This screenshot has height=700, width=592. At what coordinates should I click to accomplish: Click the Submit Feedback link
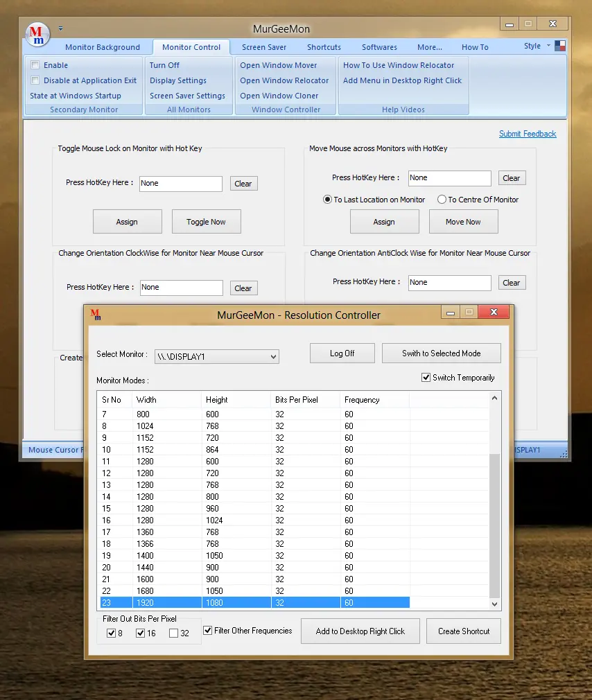528,133
